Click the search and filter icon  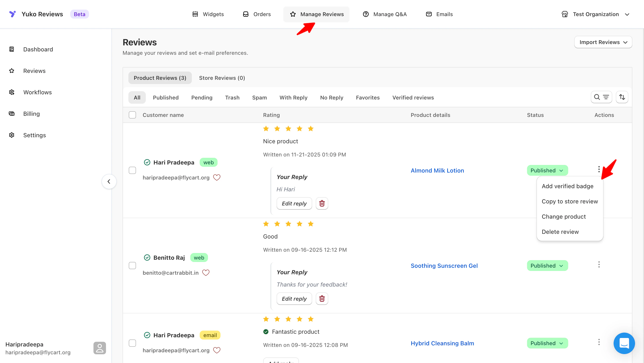click(x=601, y=97)
